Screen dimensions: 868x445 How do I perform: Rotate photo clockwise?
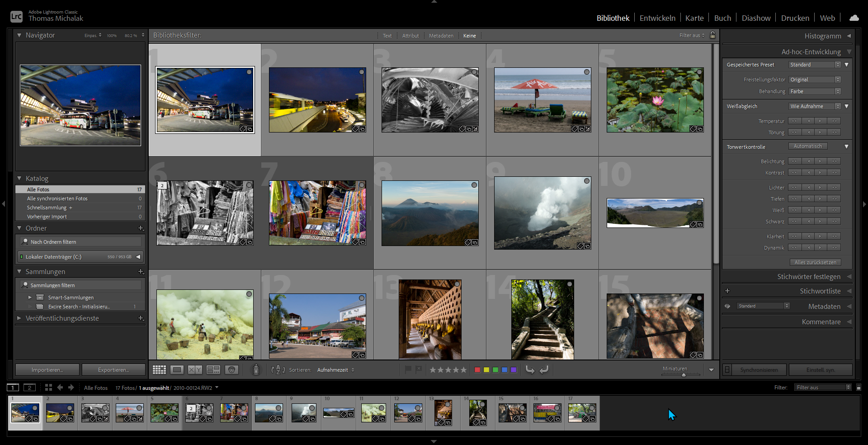tap(544, 370)
